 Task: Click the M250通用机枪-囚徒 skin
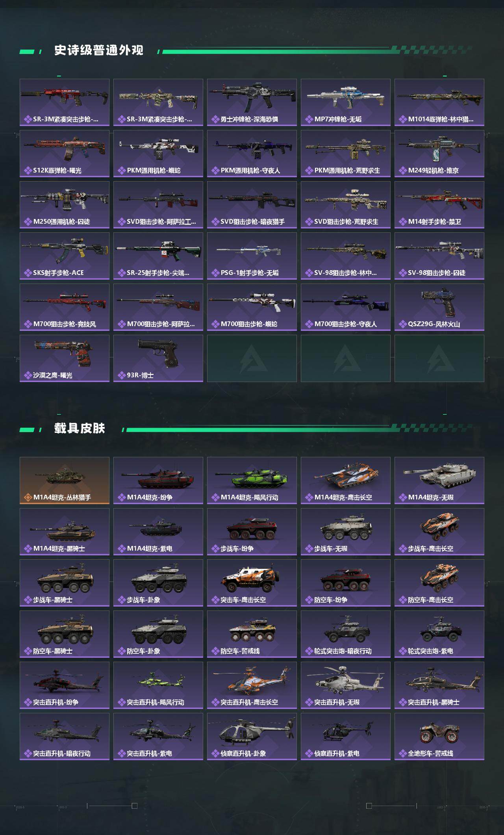65,205
